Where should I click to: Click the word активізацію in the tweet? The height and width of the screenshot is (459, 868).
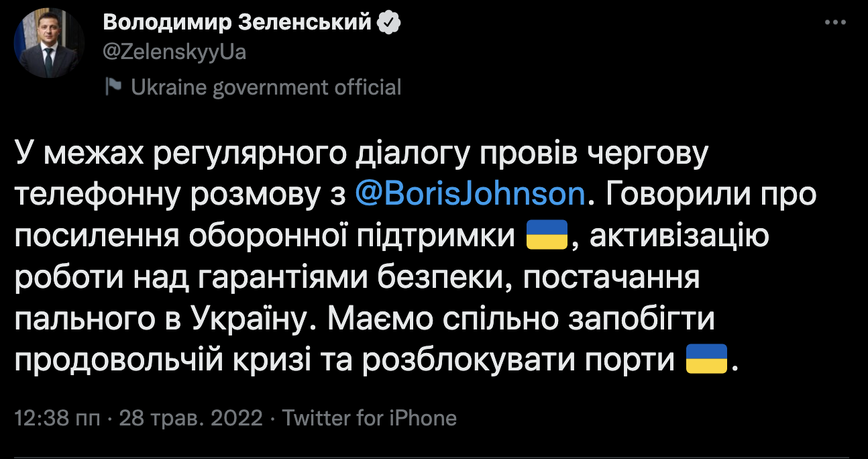(x=675, y=236)
